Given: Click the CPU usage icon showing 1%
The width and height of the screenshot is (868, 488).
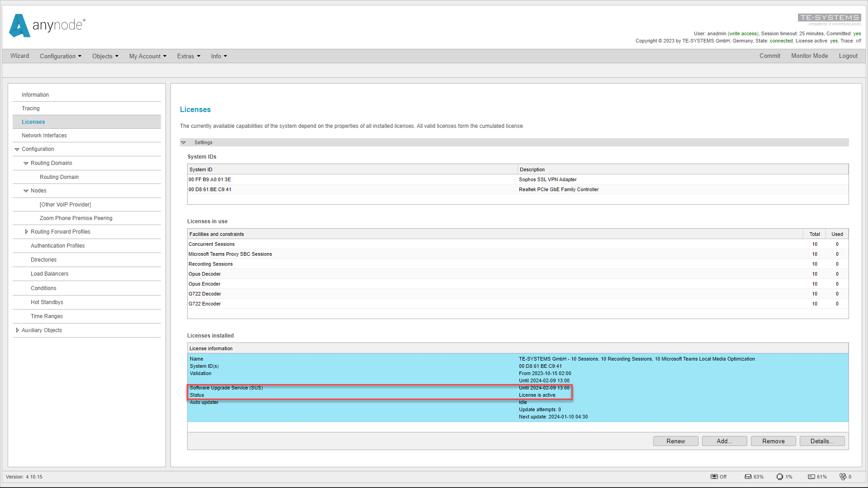Looking at the screenshot, I should pyautogui.click(x=779, y=476).
